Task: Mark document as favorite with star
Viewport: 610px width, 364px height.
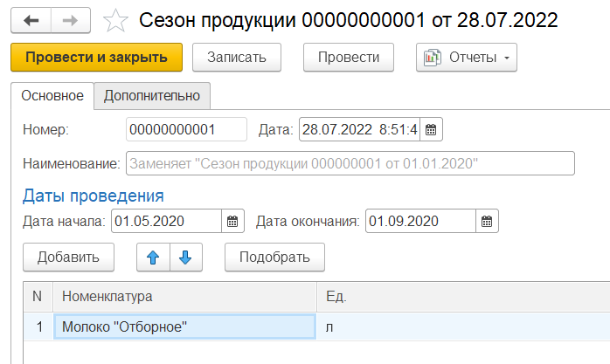Action: pyautogui.click(x=114, y=20)
